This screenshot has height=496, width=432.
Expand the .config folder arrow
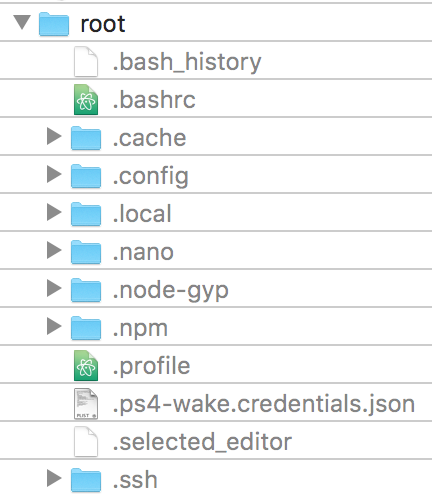pyautogui.click(x=54, y=174)
